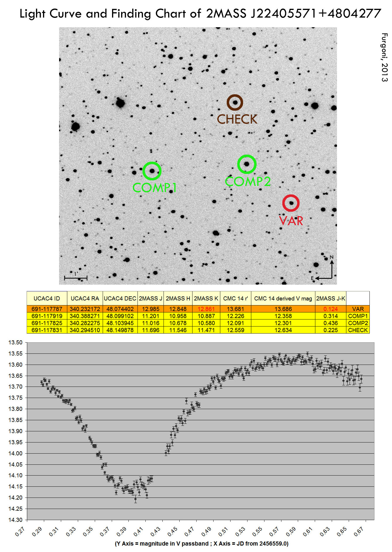
Task: Click the derived V mag '12.301'
Action: pyautogui.click(x=283, y=323)
